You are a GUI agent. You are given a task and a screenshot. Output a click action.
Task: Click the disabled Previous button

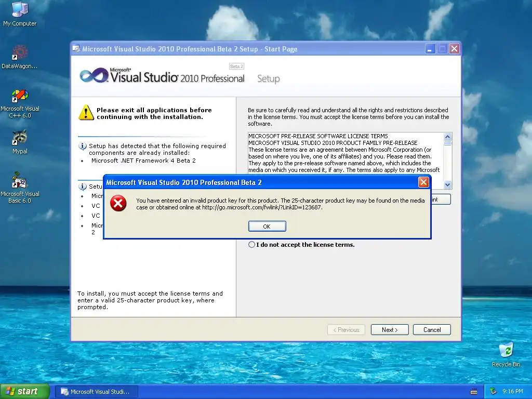point(346,330)
